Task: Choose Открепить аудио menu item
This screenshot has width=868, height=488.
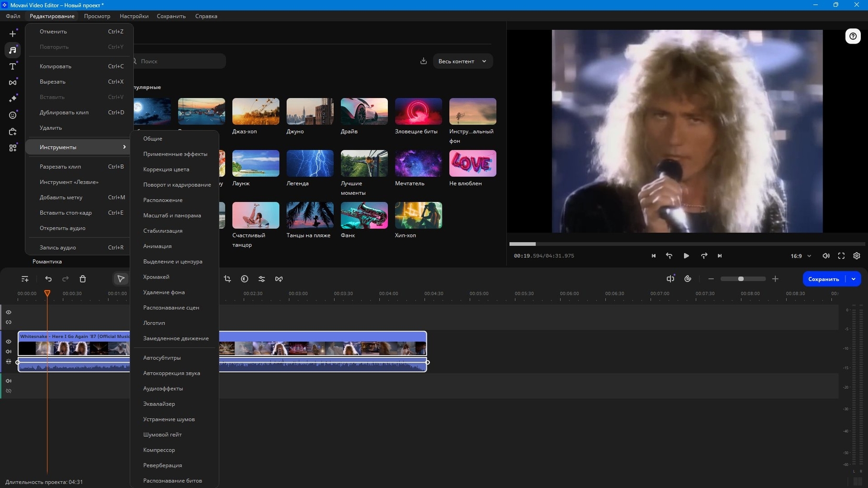Action: point(79,228)
